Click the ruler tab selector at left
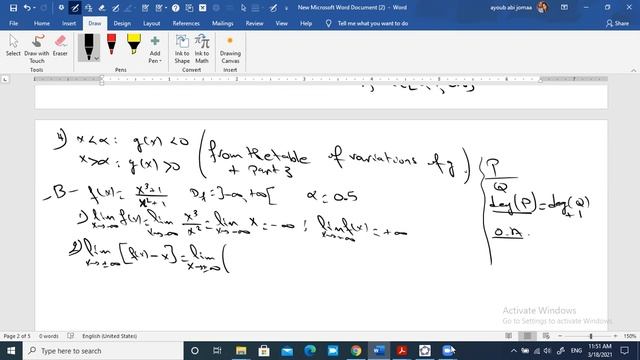Screen dimensions: 640x360 5,79
